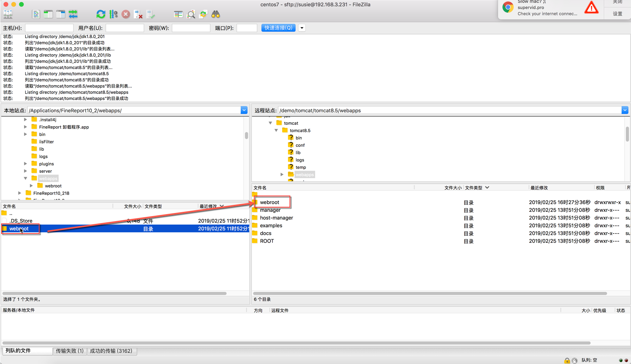Screen dimensions: 631x364
Task: Select the manager folder in remote list
Action: pyautogui.click(x=270, y=210)
